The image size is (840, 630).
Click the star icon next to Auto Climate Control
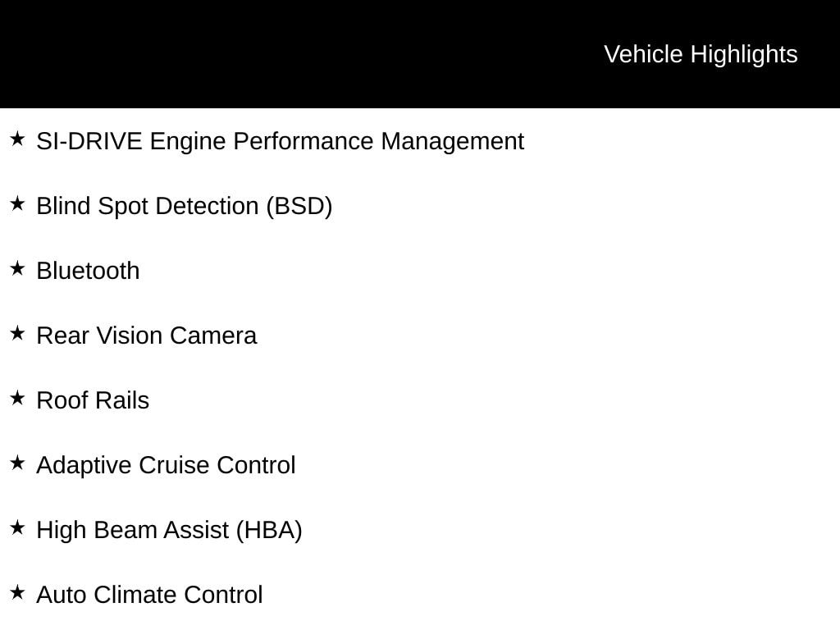tap(17, 593)
